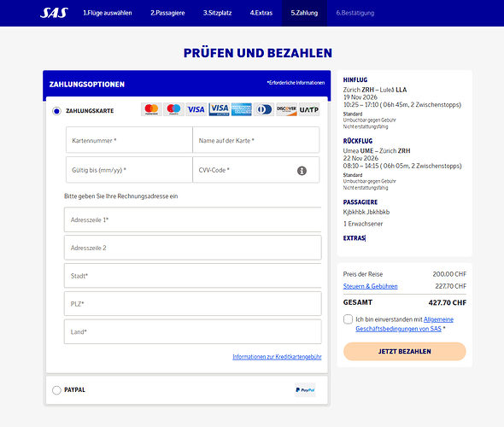Click the Prüfen und Bezahlen title
The width and height of the screenshot is (504, 427).
pos(257,53)
